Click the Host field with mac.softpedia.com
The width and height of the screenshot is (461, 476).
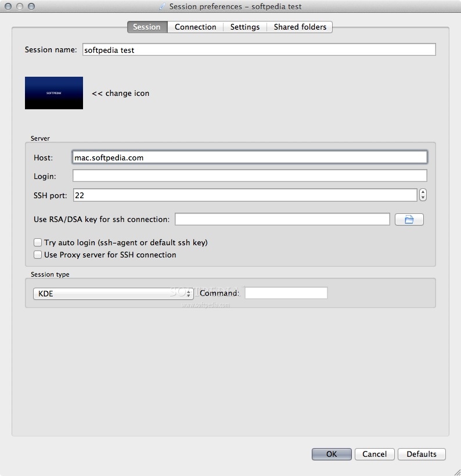(x=250, y=158)
